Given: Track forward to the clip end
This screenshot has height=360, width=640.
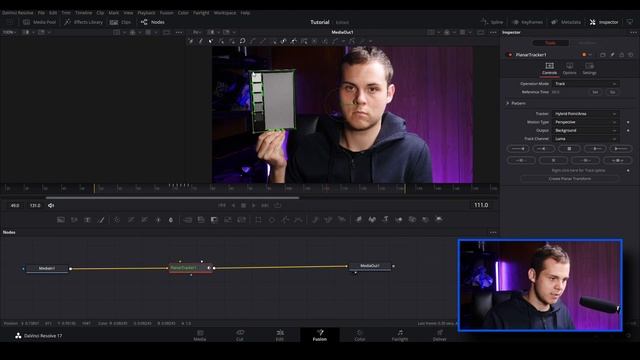Looking at the screenshot, I should (x=621, y=149).
